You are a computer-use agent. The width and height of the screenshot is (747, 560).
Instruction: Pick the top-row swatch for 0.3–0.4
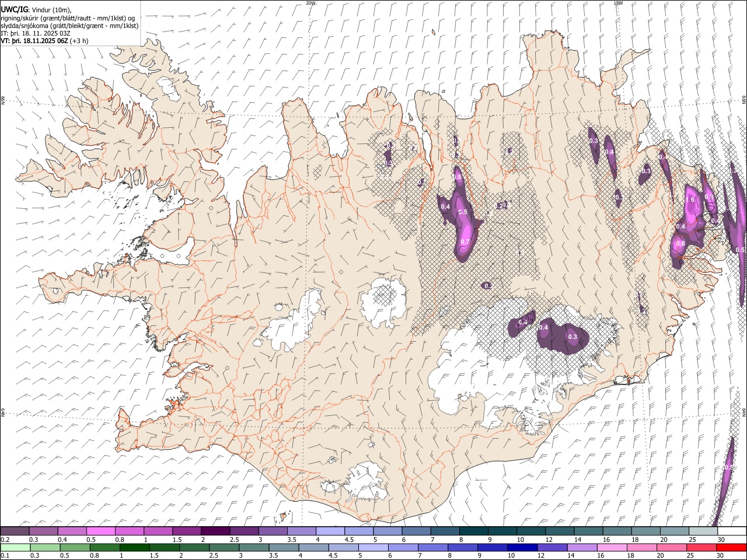[x=43, y=531]
